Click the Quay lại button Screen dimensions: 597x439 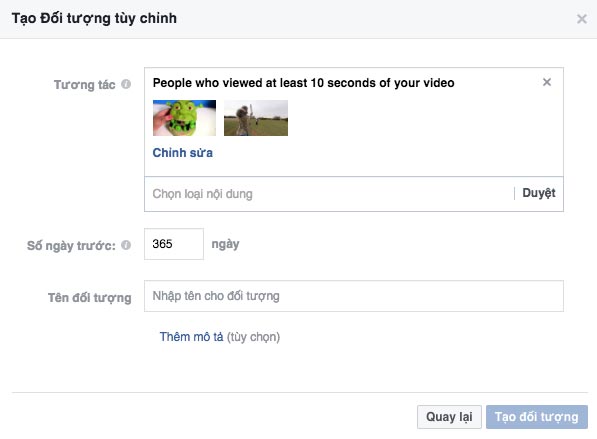(449, 417)
